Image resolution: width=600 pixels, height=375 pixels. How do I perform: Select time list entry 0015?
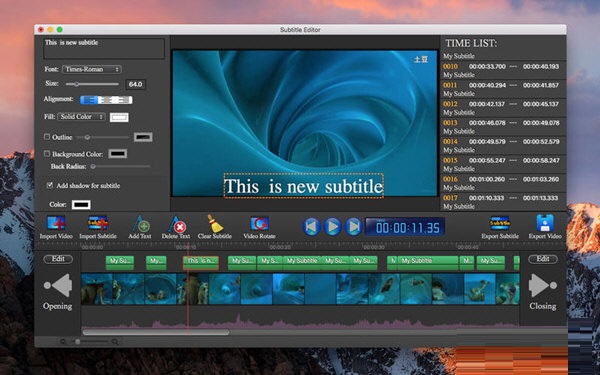(x=503, y=164)
